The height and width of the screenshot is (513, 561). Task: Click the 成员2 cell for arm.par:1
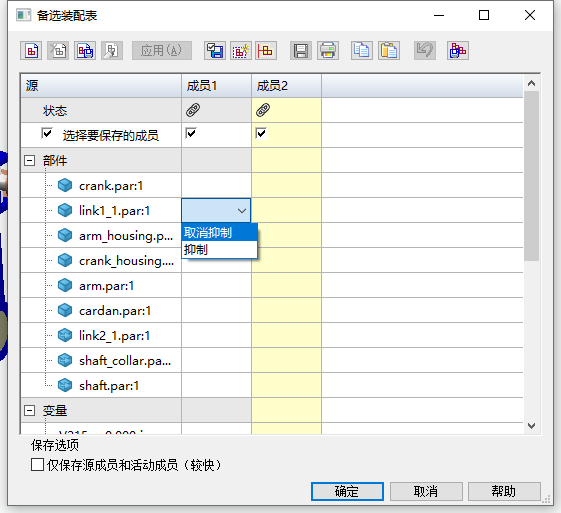point(286,285)
